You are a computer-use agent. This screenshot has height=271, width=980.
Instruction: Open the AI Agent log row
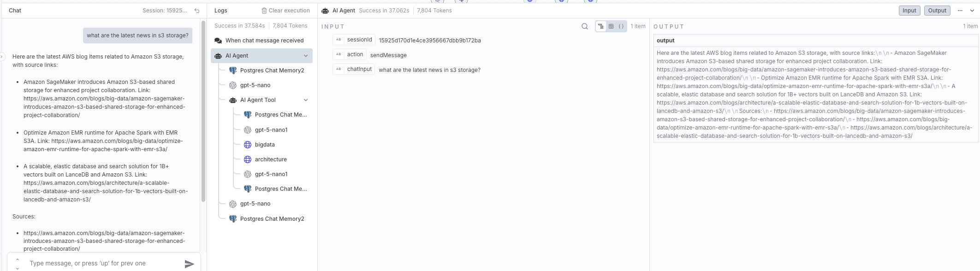[x=261, y=56]
